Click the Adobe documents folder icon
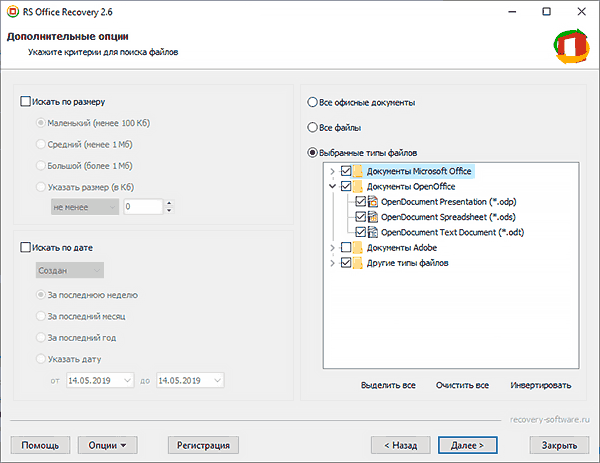The width and height of the screenshot is (600, 463). [x=357, y=248]
